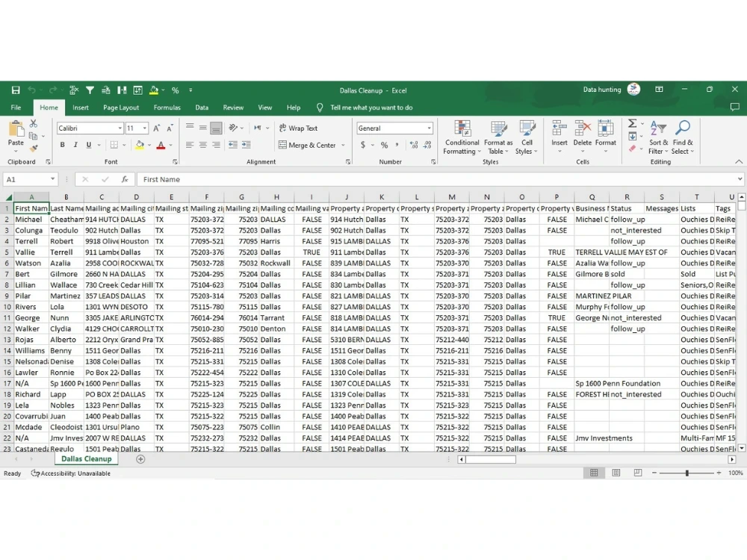The height and width of the screenshot is (560, 747).
Task: Collapse the ribbon with the chevron
Action: 739,162
